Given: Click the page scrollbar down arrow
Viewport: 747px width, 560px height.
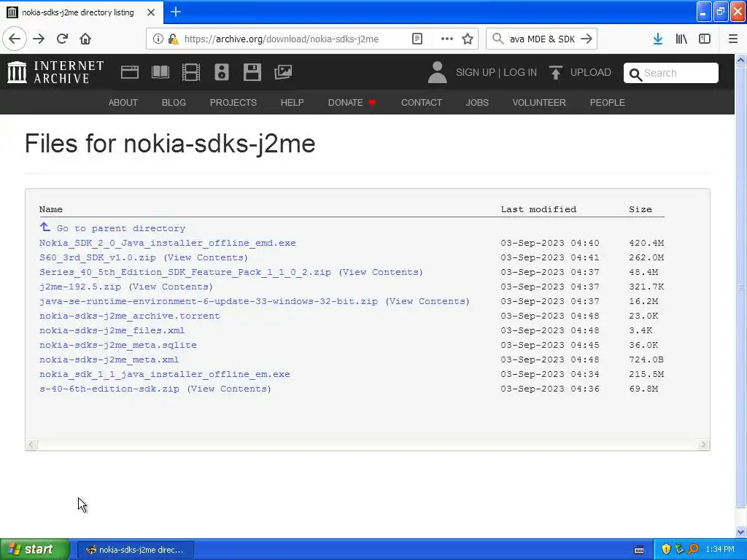Looking at the screenshot, I should (x=741, y=532).
